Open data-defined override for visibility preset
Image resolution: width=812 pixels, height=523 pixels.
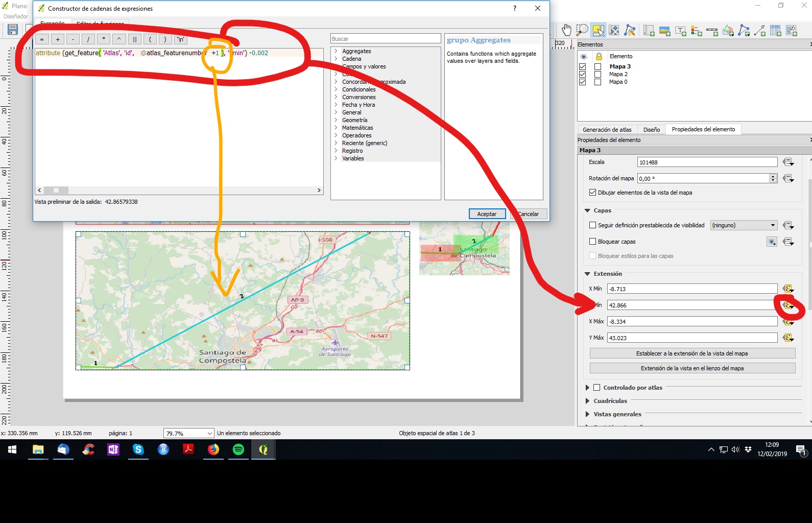tap(789, 225)
